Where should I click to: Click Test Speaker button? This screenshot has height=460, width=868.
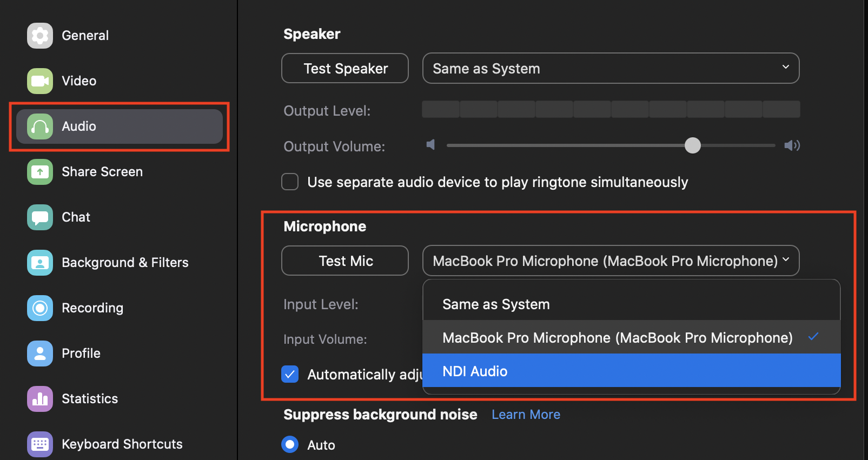(345, 68)
